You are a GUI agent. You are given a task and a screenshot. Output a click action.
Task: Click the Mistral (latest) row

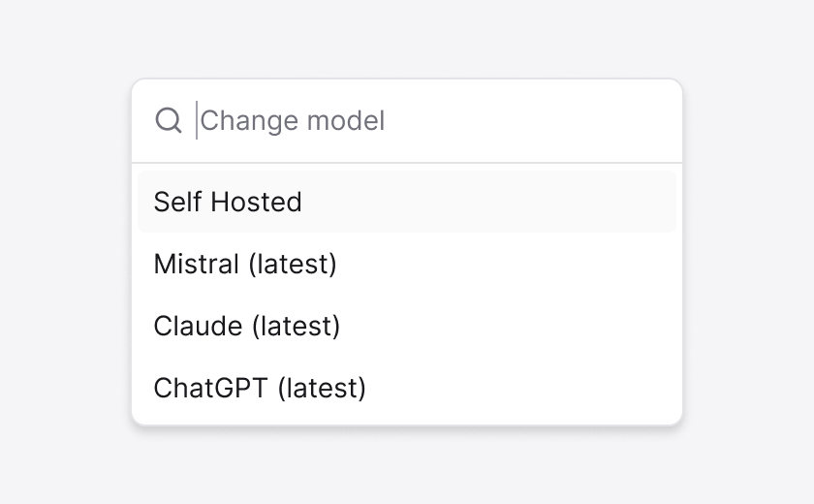pyautogui.click(x=407, y=264)
